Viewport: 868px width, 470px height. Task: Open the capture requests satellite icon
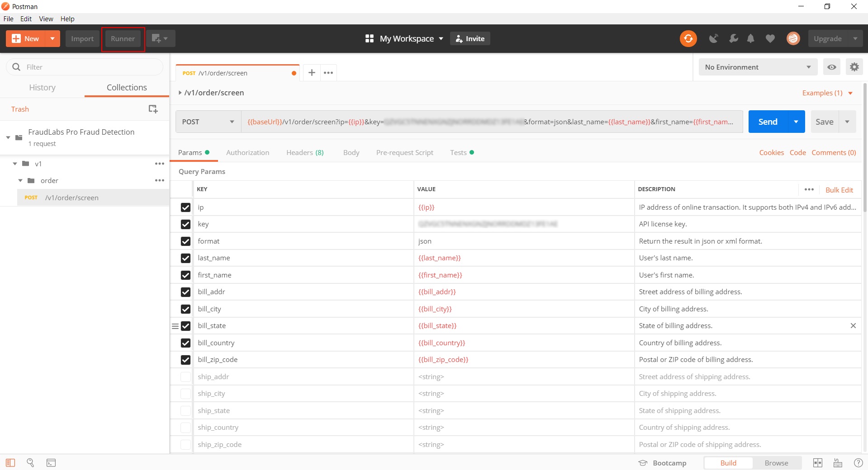[x=713, y=38]
